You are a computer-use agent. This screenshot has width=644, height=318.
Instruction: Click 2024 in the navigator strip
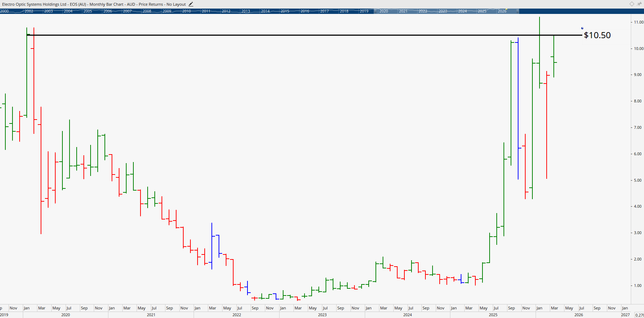pyautogui.click(x=462, y=11)
